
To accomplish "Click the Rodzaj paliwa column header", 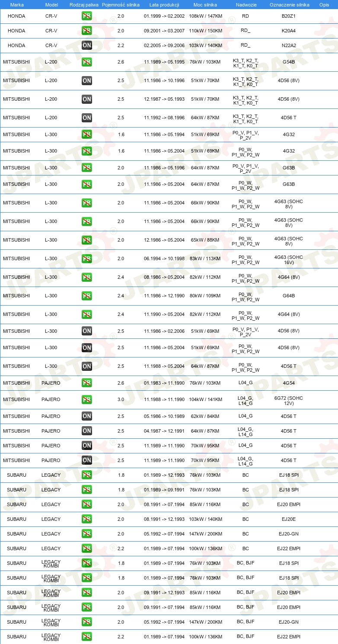I will tap(84, 4).
